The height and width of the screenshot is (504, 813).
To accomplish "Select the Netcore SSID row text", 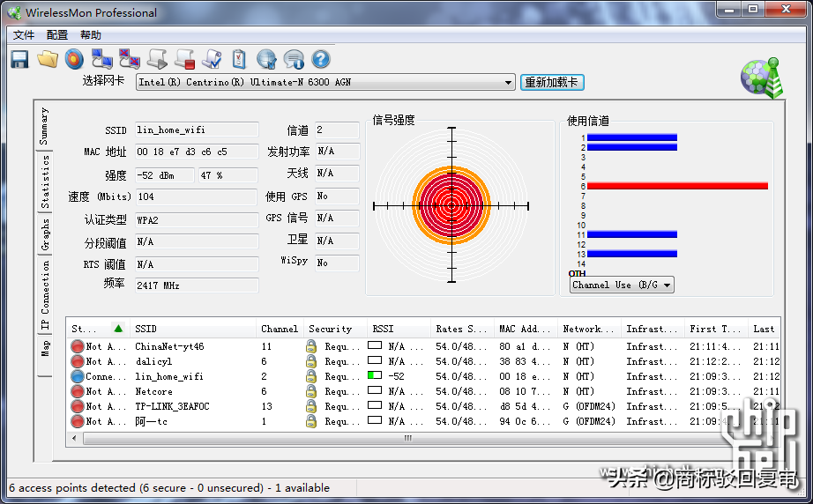I will pyautogui.click(x=153, y=391).
